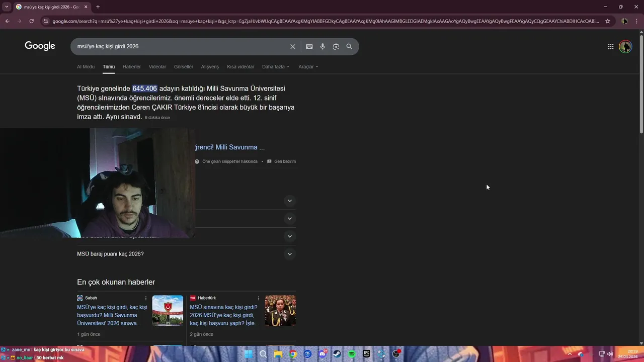The height and width of the screenshot is (362, 644).
Task: Start voice search with microphone icon
Action: 323,46
